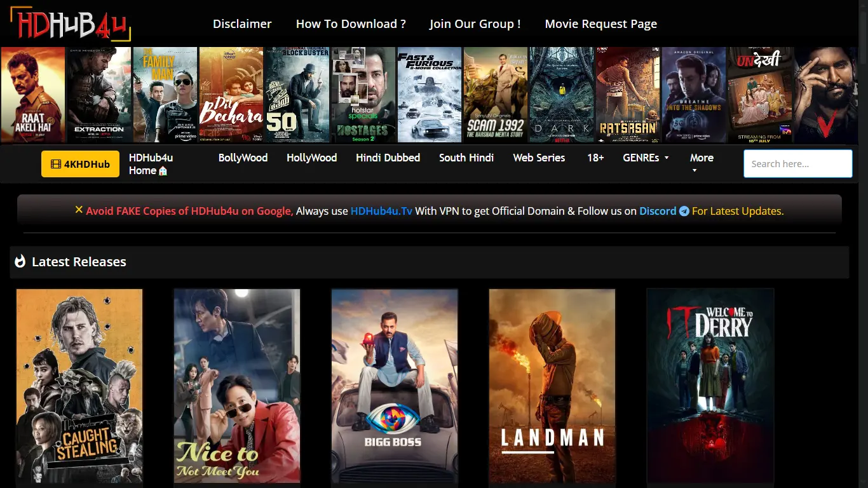
Task: Select the 18+ category
Action: pos(595,158)
